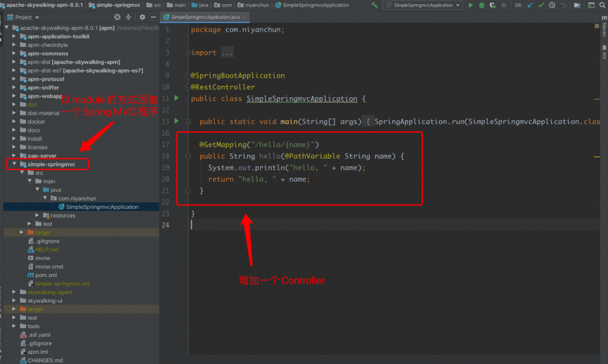Build project using the hammer icon

[375, 5]
